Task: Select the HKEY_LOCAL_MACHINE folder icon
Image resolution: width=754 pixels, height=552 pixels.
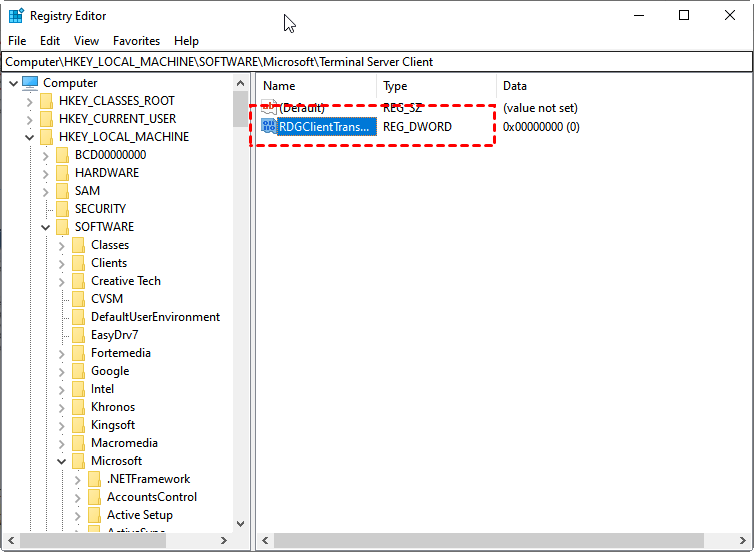Action: tap(46, 137)
